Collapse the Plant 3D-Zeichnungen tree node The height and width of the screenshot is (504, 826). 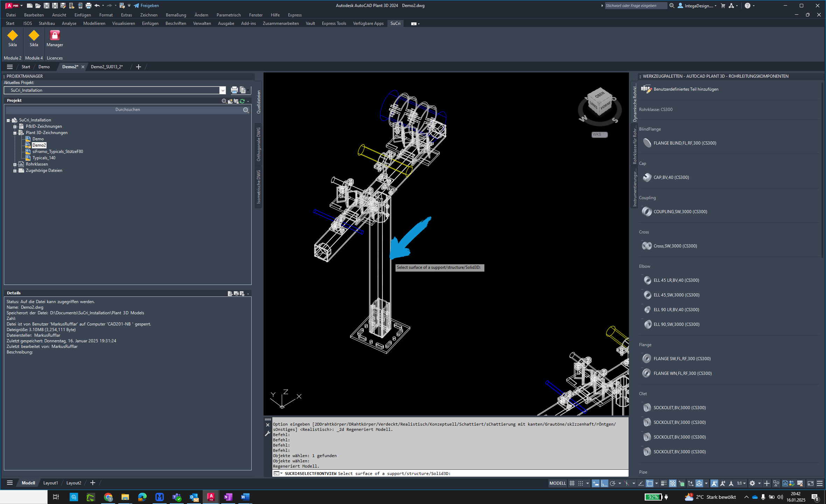click(15, 133)
